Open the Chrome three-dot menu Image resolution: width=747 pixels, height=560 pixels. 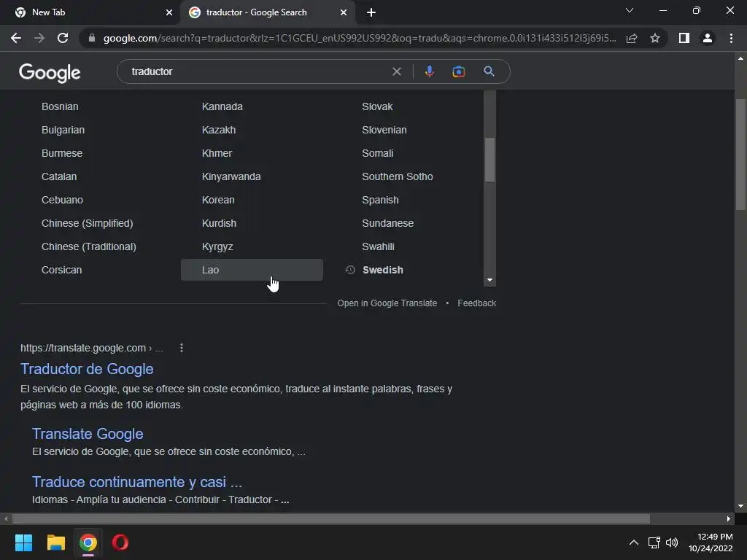pos(731,38)
